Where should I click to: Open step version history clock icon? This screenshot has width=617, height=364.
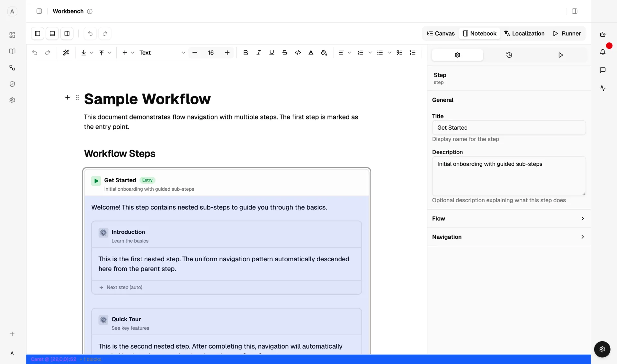(509, 55)
